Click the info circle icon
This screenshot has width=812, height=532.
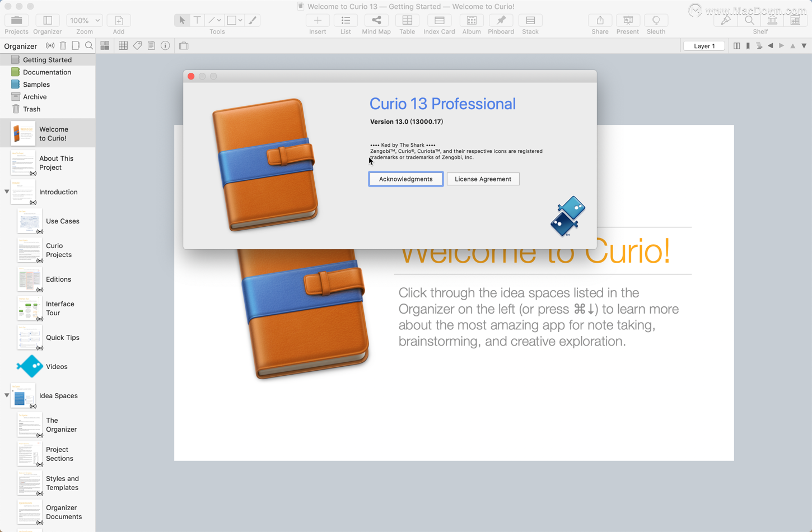click(x=165, y=46)
